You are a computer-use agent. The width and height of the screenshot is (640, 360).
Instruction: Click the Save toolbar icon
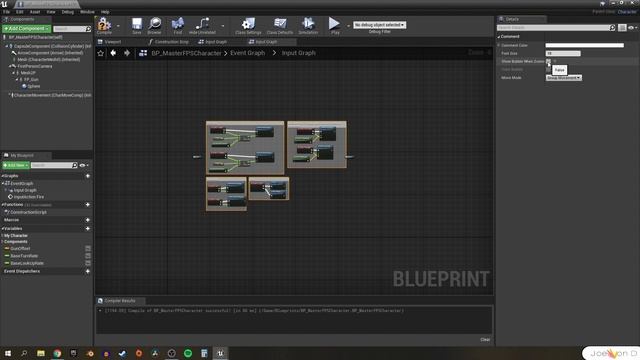(137, 25)
